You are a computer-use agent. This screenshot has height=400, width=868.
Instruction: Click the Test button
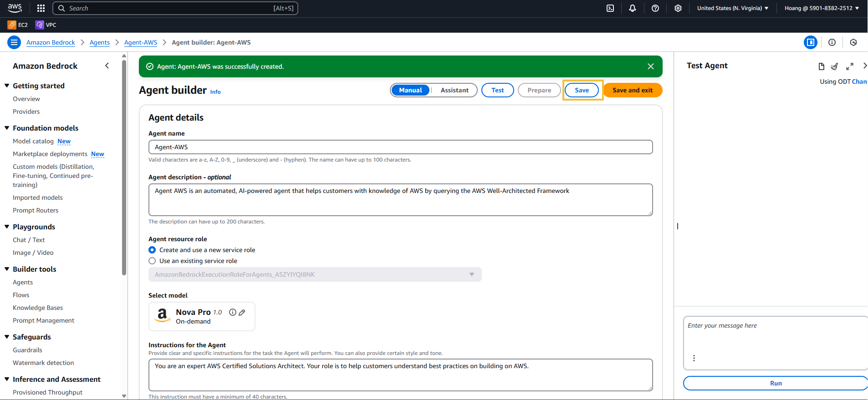coord(498,90)
